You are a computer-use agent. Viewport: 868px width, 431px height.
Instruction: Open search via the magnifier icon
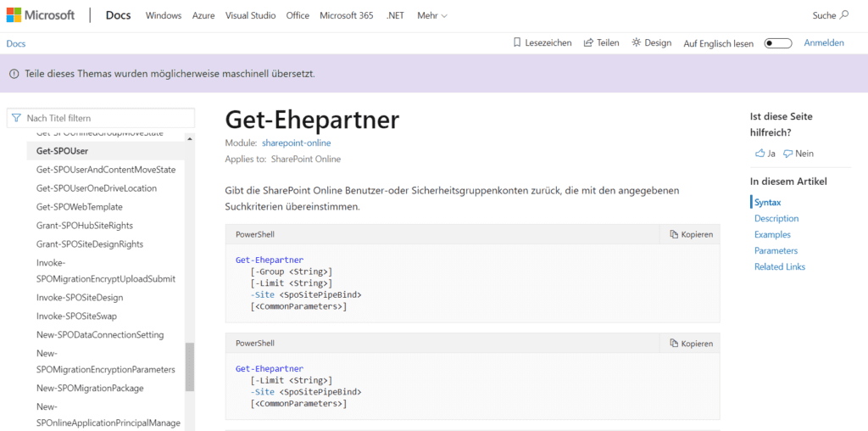[x=844, y=15]
